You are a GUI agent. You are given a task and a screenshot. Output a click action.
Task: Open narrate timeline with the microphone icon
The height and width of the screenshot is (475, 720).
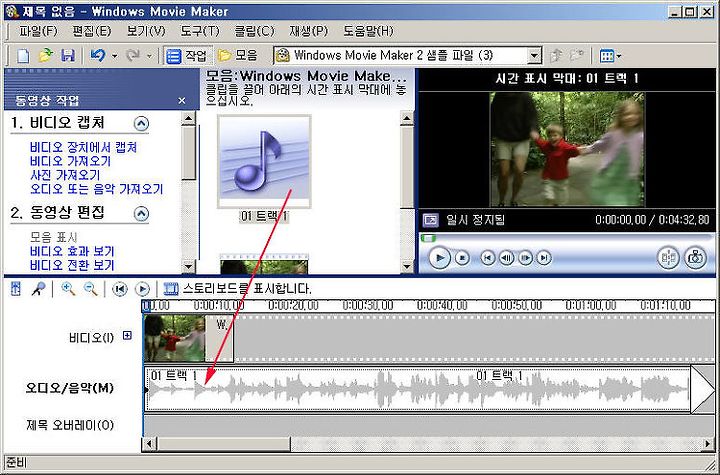click(39, 289)
